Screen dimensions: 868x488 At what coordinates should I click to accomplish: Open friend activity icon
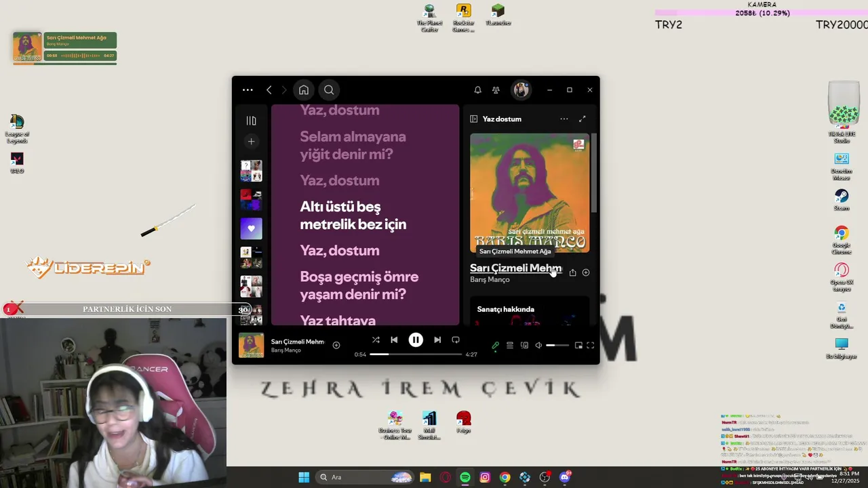pos(496,90)
